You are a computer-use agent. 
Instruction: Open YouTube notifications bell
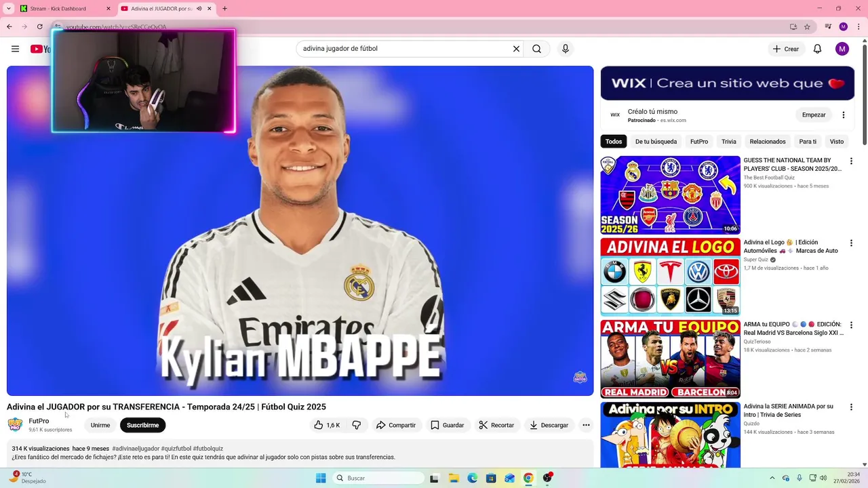pyautogui.click(x=817, y=49)
